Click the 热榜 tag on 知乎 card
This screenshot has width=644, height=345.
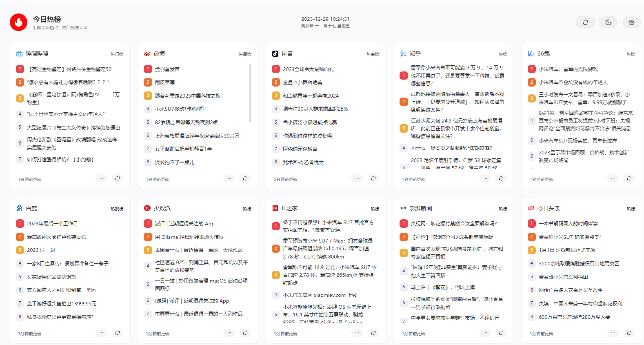[503, 54]
